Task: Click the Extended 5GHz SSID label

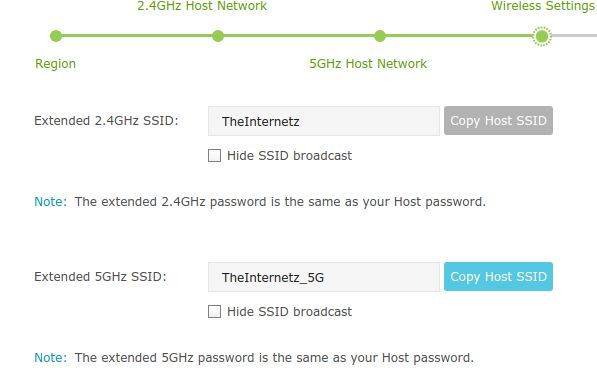Action: tap(100, 277)
